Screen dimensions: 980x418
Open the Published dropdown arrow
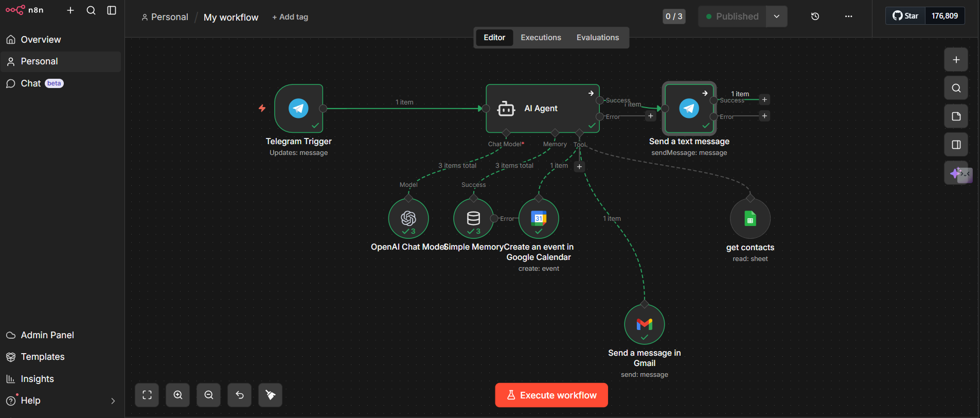776,16
